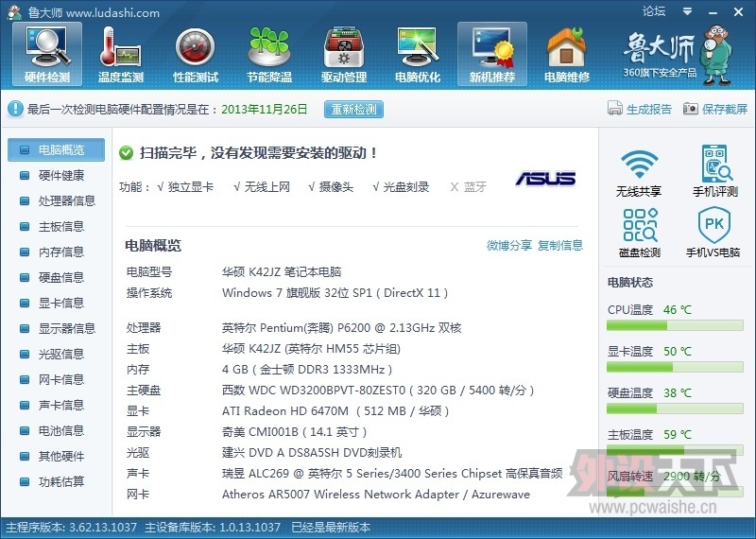Click the Pentium P6200 processor text

click(x=342, y=328)
